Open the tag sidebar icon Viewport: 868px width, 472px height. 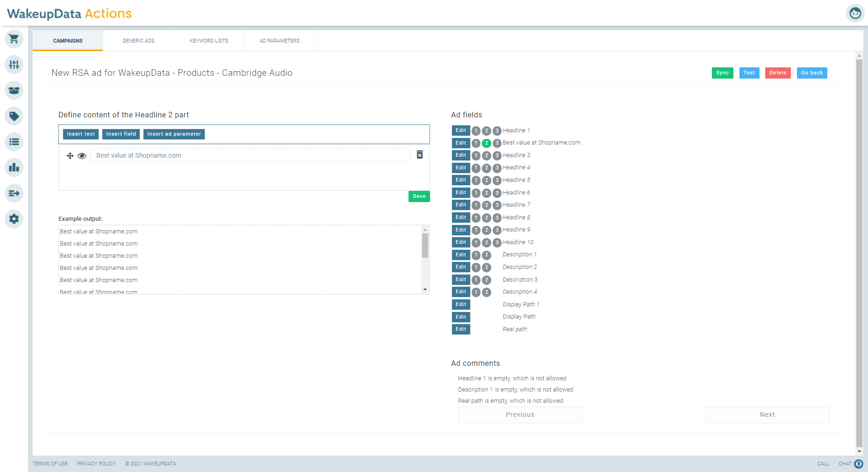pos(14,116)
